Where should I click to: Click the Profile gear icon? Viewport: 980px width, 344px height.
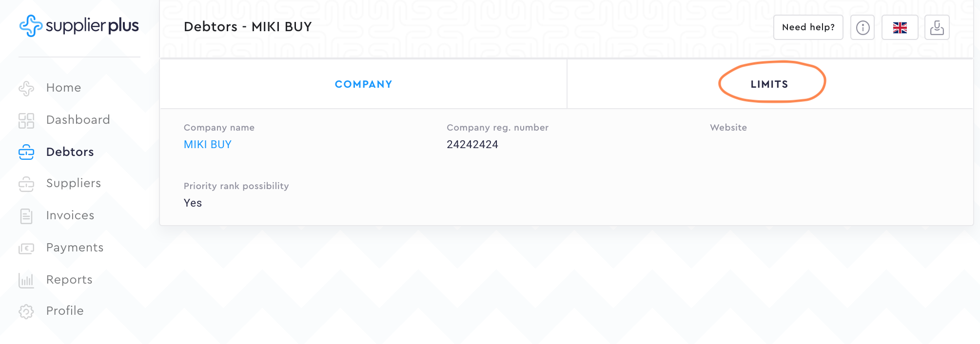coord(26,311)
